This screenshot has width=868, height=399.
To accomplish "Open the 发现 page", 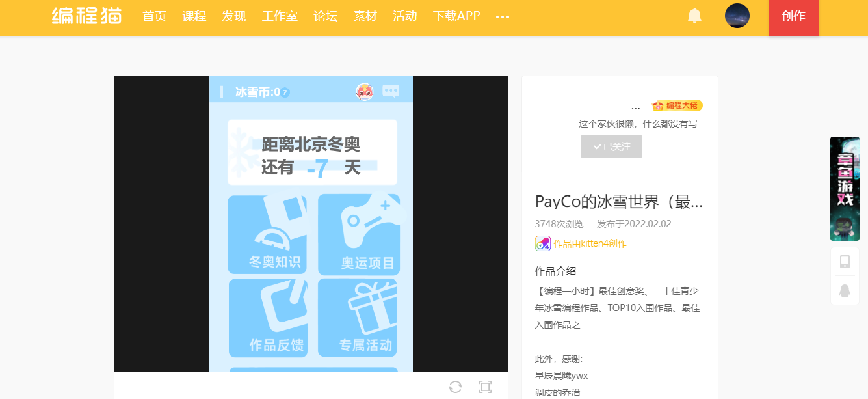I will (234, 16).
